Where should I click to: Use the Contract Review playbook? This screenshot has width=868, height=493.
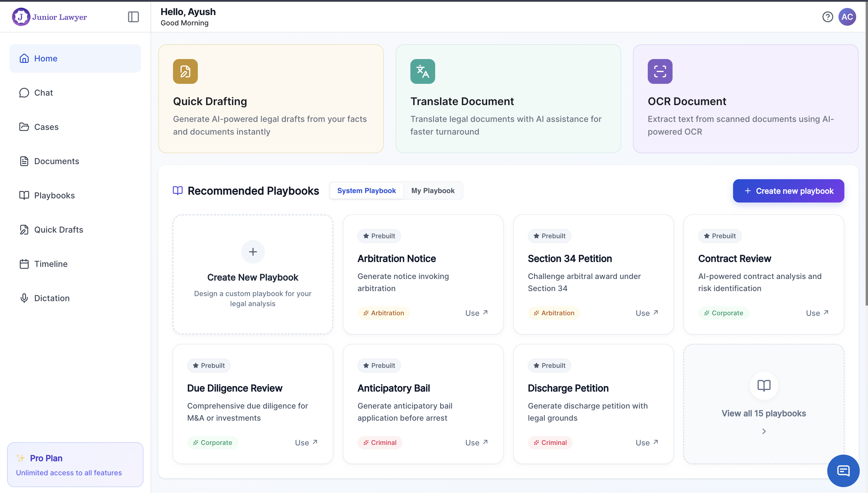pyautogui.click(x=817, y=313)
